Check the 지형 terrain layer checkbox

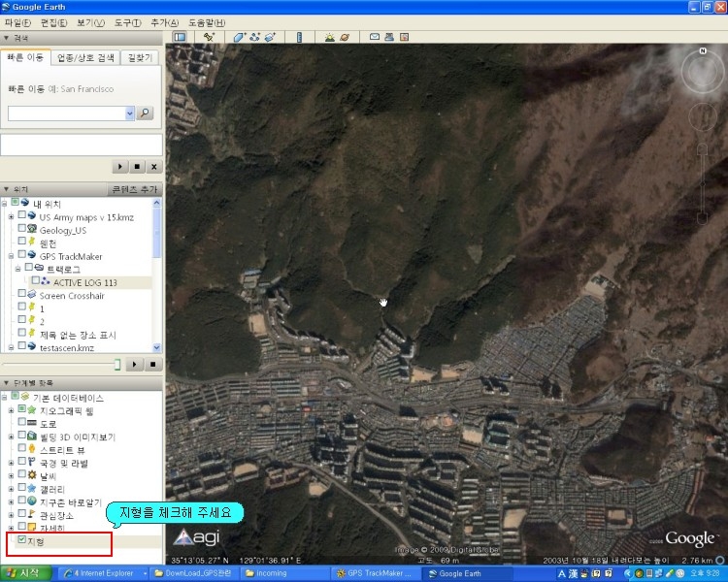tap(21, 540)
